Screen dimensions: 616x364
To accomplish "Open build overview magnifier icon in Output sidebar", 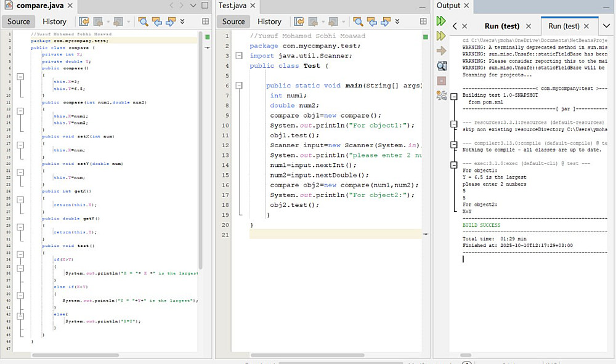I will pos(441,65).
